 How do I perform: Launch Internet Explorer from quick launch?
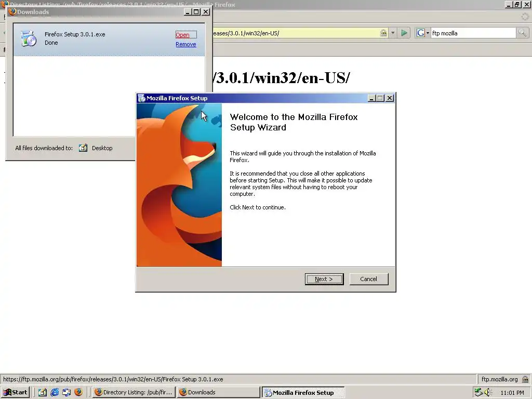click(55, 392)
